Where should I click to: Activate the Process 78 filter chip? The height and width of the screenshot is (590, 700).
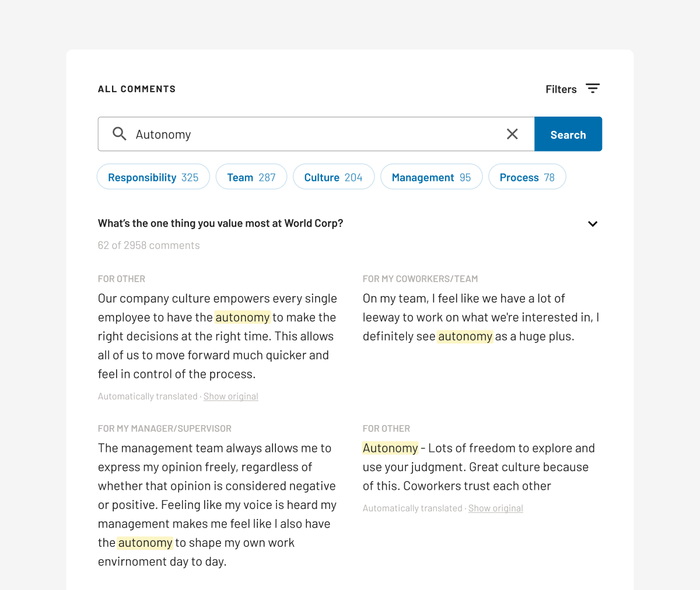click(x=527, y=177)
